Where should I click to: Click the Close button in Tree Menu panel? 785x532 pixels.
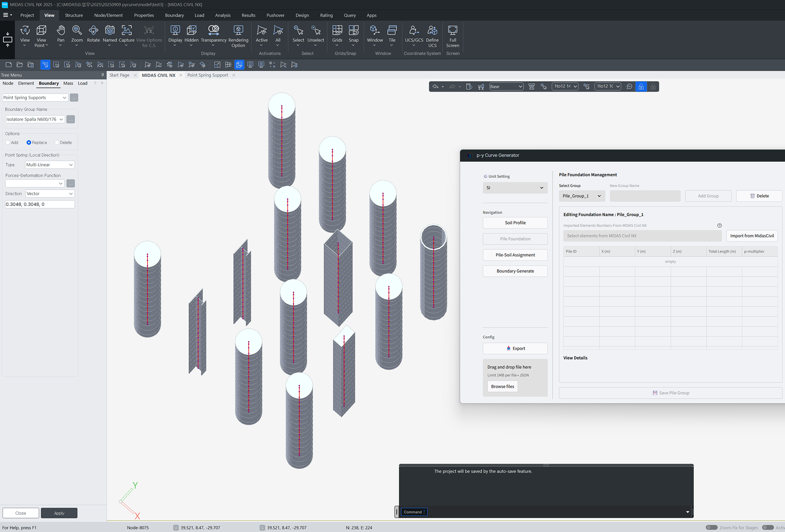(x=21, y=513)
